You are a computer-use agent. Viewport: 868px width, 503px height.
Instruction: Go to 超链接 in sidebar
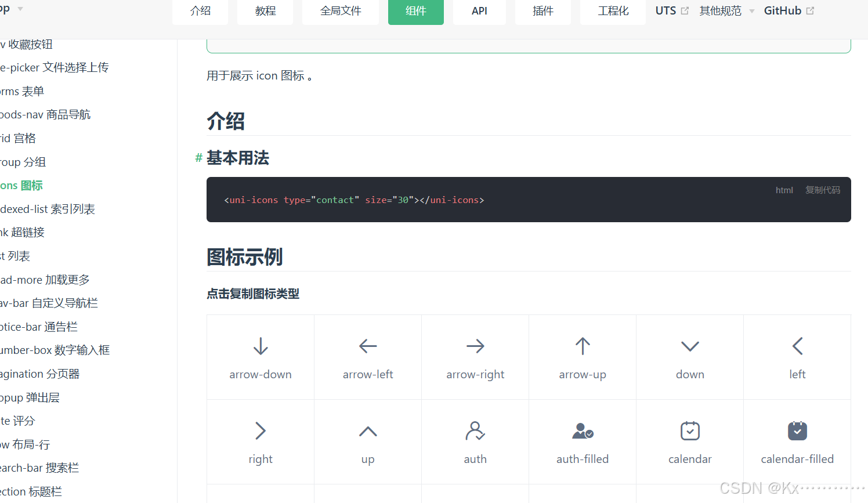(23, 232)
